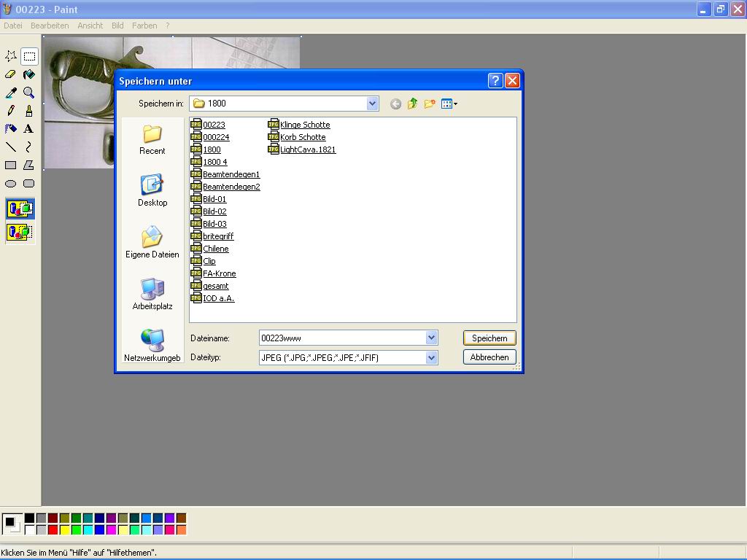
Task: Pick the Eraser tool
Action: tap(11, 74)
